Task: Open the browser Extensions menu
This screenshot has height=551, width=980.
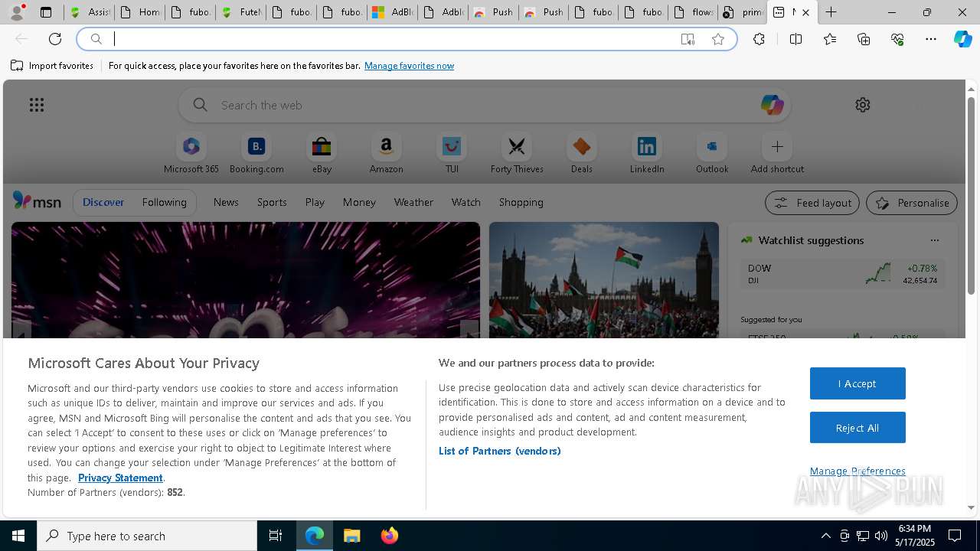Action: coord(759,39)
